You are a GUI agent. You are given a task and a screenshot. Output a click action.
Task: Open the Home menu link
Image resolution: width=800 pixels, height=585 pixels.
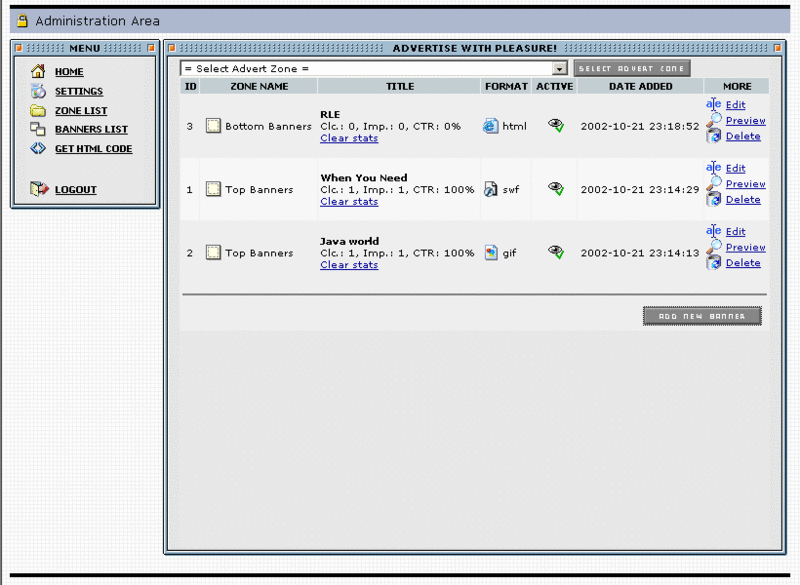[x=69, y=72]
